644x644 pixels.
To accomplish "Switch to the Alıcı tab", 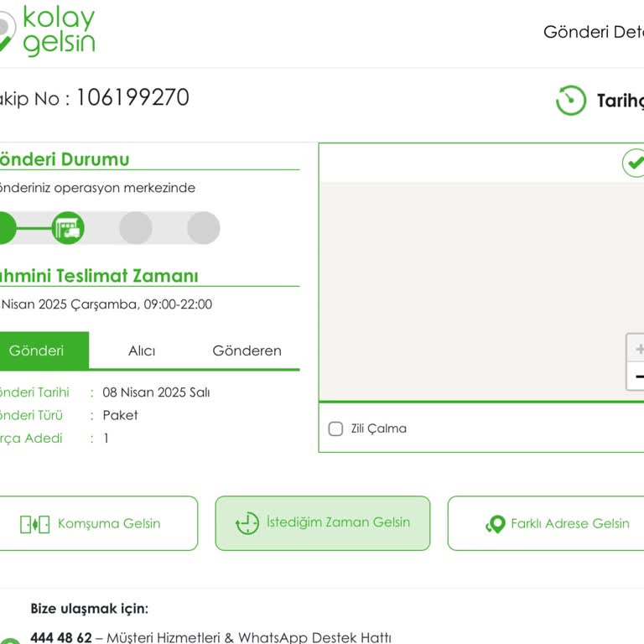I will click(142, 351).
